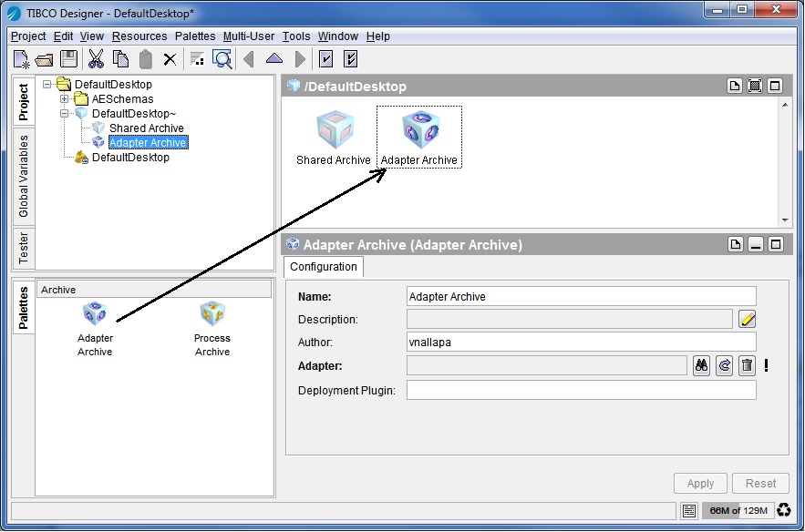Click the Archive palette header bar
Screen dimensions: 805x532
(x=153, y=290)
